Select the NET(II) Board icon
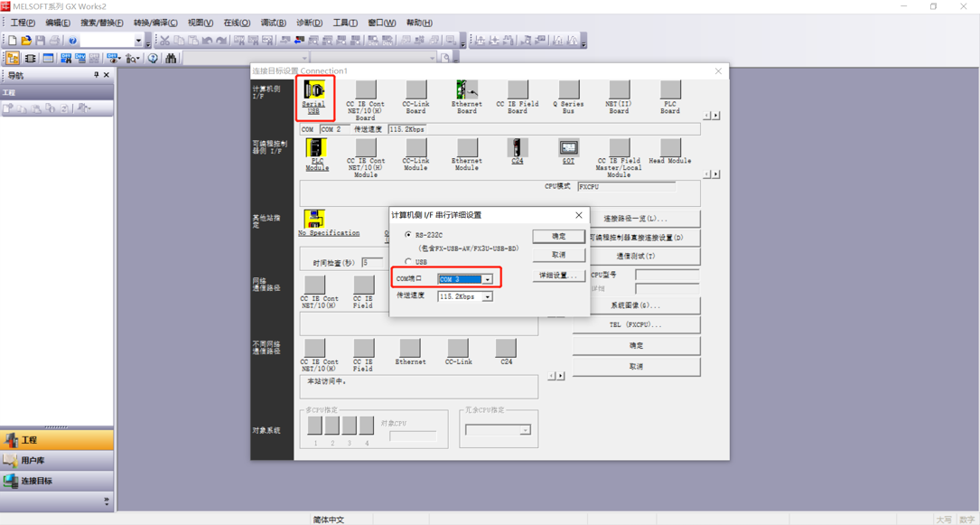Image resolution: width=980 pixels, height=525 pixels. (x=619, y=89)
